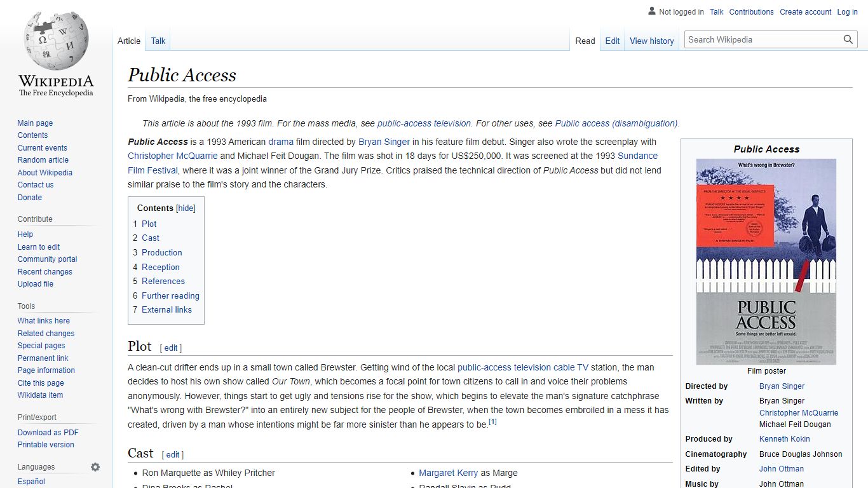This screenshot has height=488, width=868.
Task: Select the Article tab
Action: coord(129,41)
